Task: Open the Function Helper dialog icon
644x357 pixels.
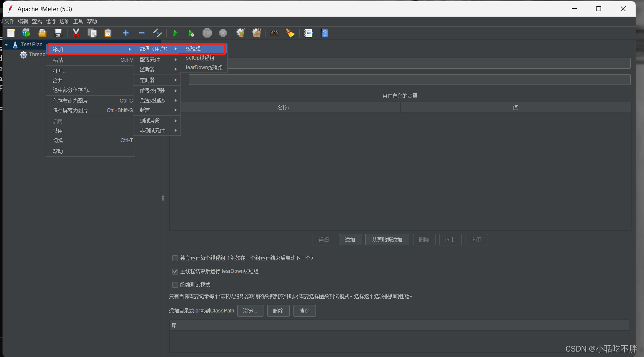Action: (308, 33)
